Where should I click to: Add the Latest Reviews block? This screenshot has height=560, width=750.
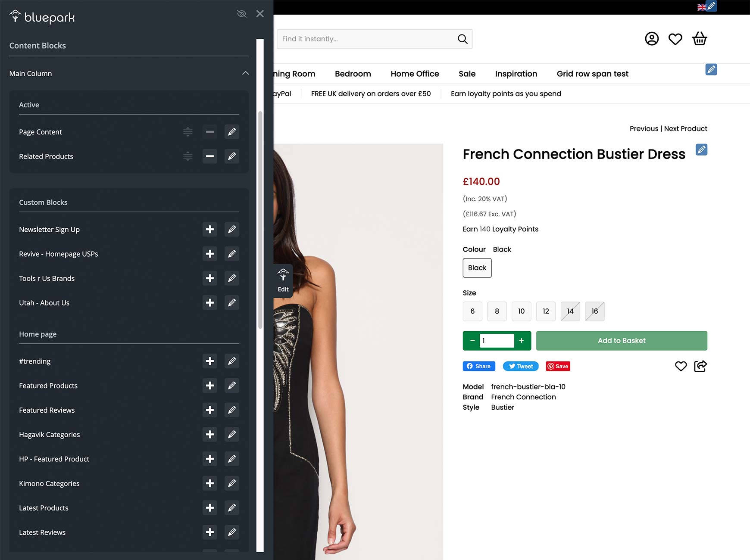[210, 532]
